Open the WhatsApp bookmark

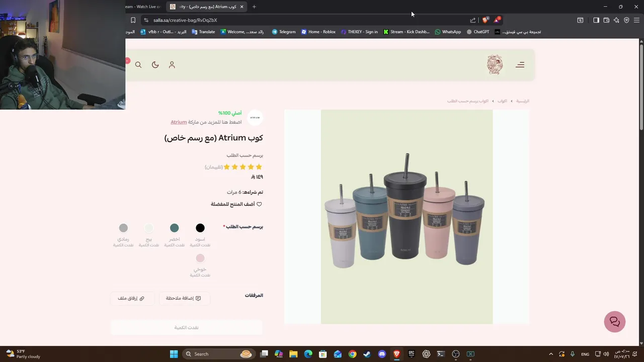click(448, 32)
